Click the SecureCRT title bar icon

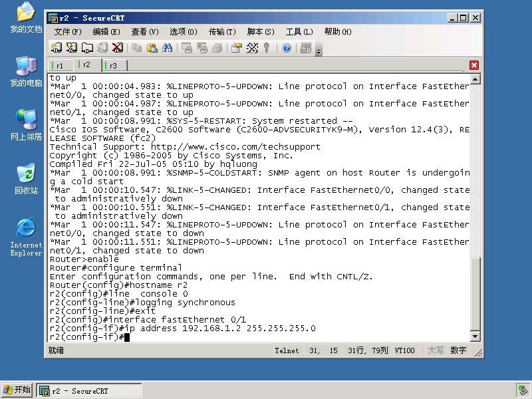tap(53, 18)
